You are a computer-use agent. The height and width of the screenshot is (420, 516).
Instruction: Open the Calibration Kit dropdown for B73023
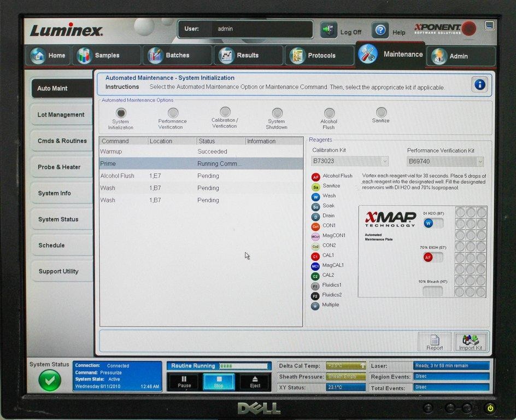click(x=384, y=161)
